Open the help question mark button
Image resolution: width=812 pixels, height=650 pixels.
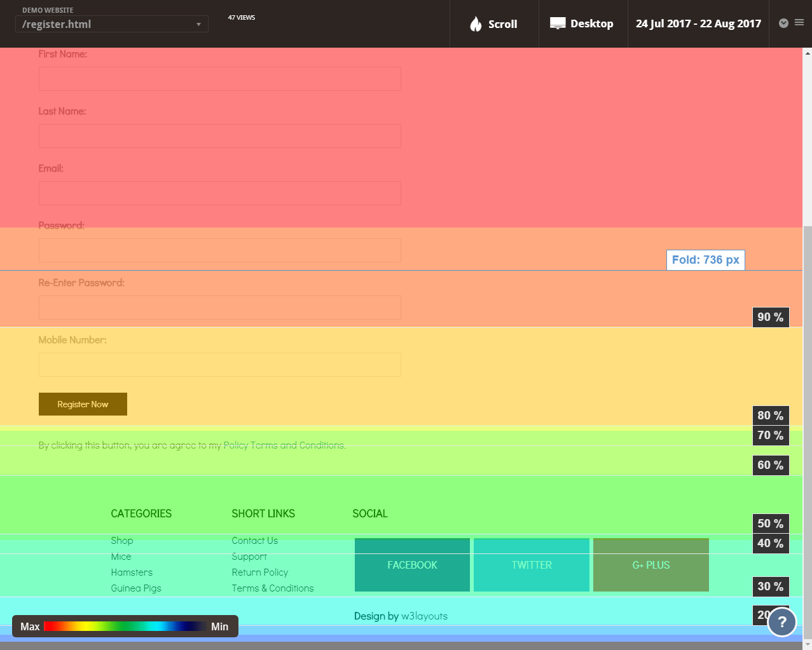[x=782, y=622]
